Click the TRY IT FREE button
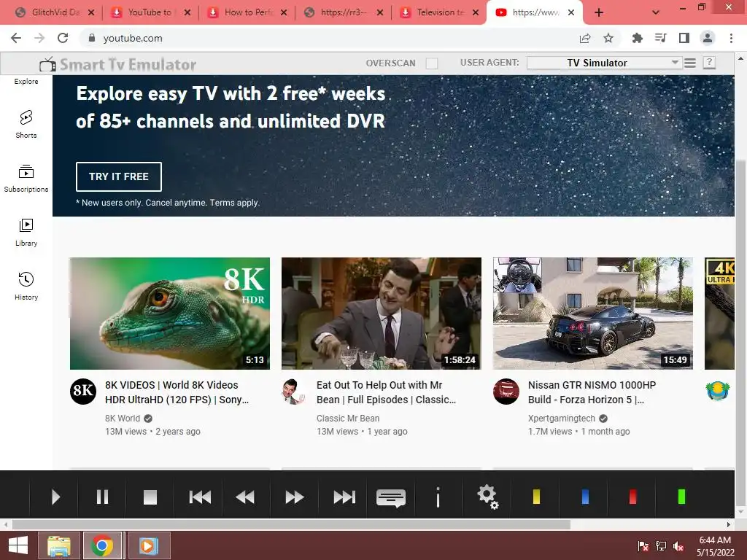 coord(119,176)
